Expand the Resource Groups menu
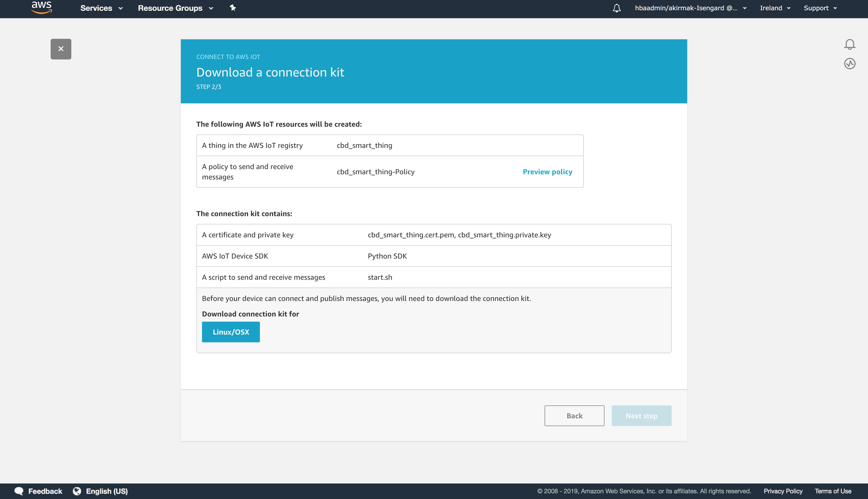The width and height of the screenshot is (868, 499). coord(176,8)
